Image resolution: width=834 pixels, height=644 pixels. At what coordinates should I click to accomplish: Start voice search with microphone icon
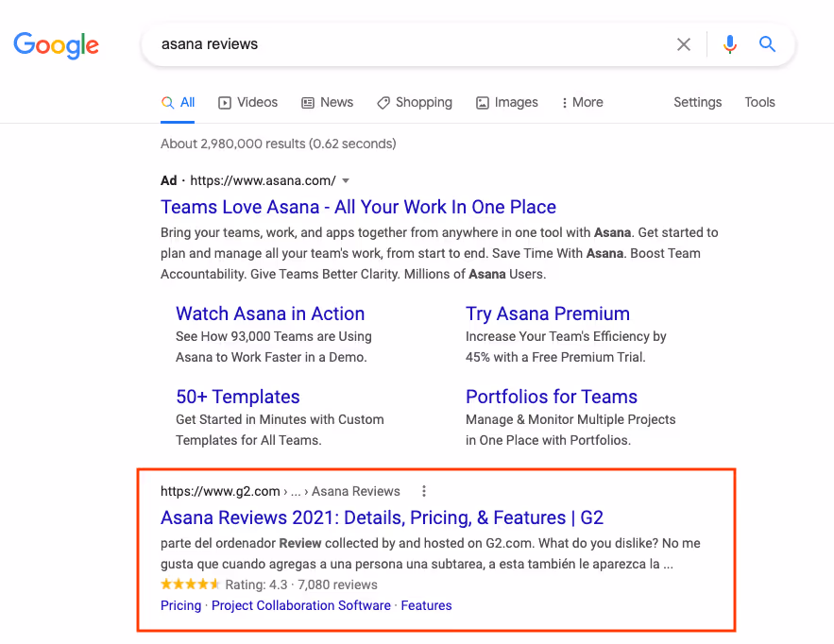(x=730, y=44)
